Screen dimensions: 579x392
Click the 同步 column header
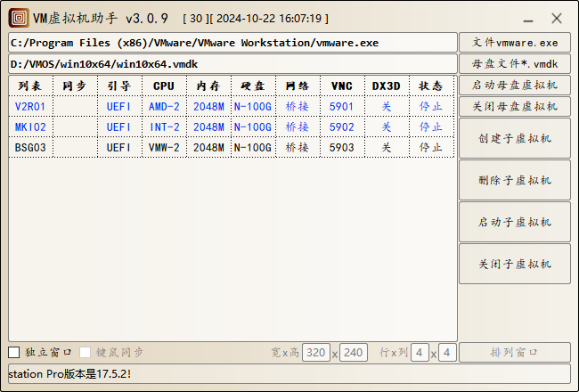point(76,86)
